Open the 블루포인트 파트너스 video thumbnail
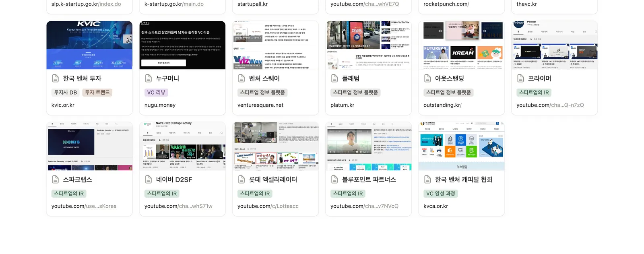Image resolution: width=644 pixels, height=254 pixels. (368, 146)
